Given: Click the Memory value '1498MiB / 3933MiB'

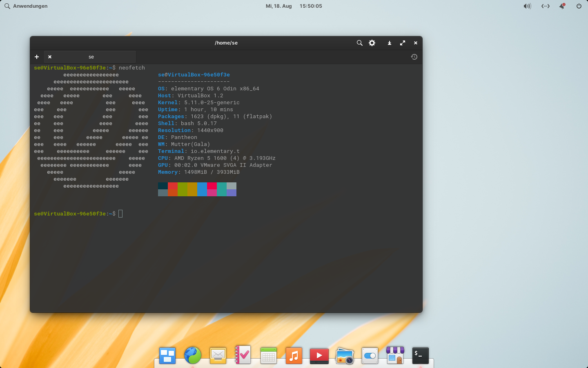Looking at the screenshot, I should (x=212, y=172).
